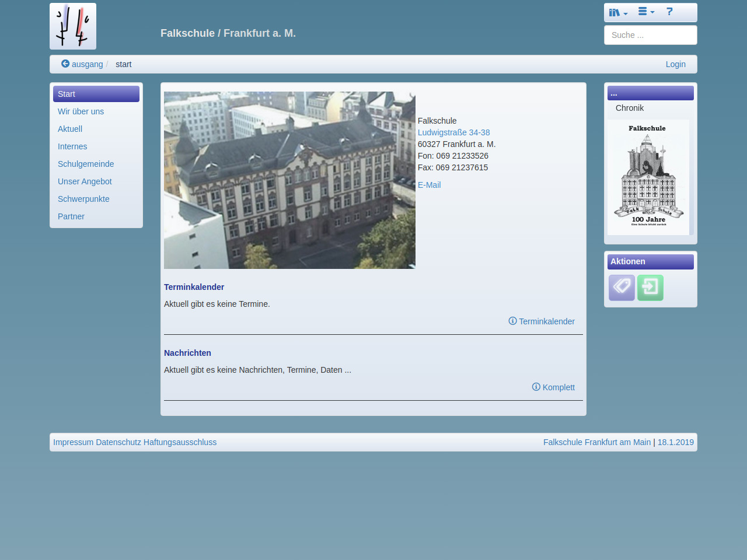Screen dimensions: 747x560
Task: Open the Ludwigstraße 34-38 address link
Action: pyautogui.click(x=453, y=132)
